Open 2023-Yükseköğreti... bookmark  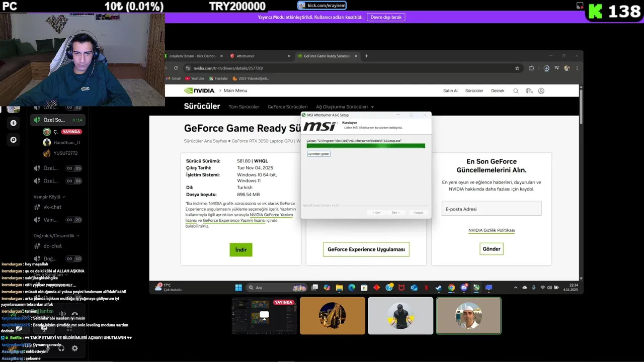pos(251,78)
